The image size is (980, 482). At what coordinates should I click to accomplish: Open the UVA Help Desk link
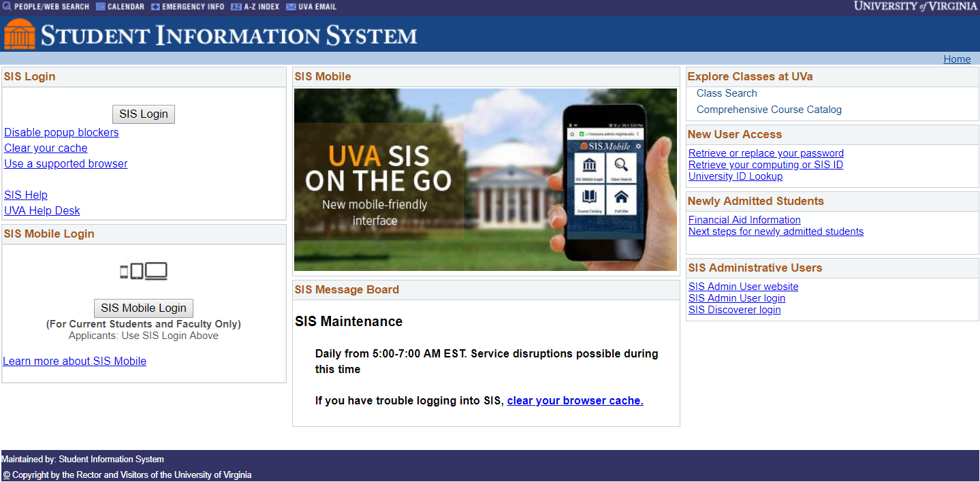tap(42, 210)
